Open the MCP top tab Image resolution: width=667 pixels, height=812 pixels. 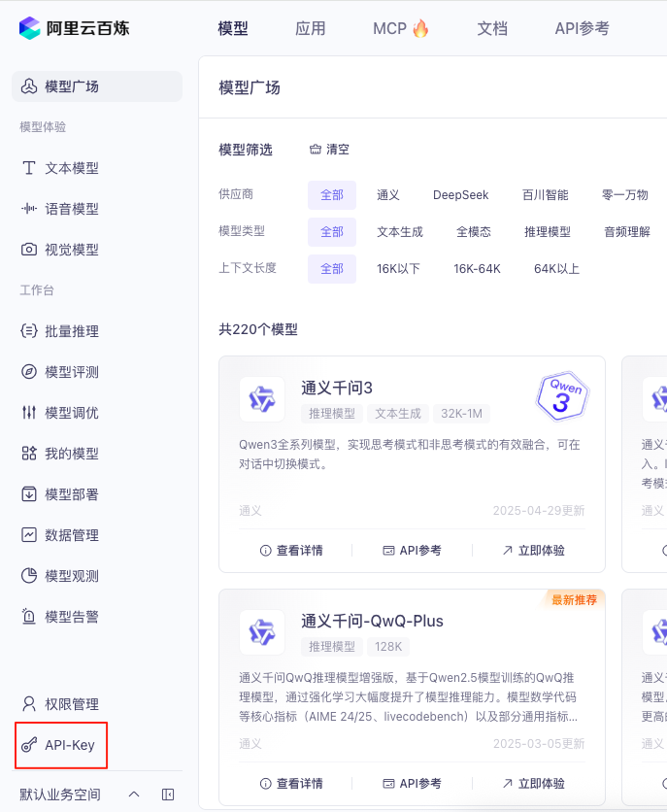click(400, 28)
